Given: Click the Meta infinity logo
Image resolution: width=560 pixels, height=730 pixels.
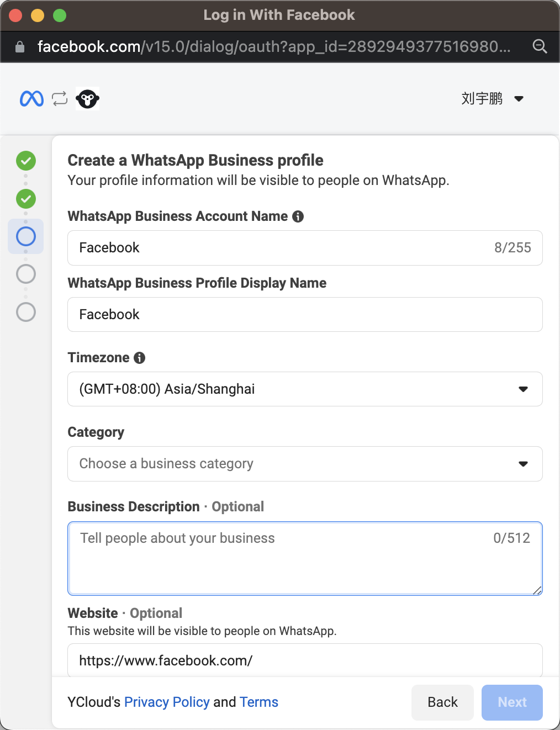Looking at the screenshot, I should pyautogui.click(x=31, y=99).
